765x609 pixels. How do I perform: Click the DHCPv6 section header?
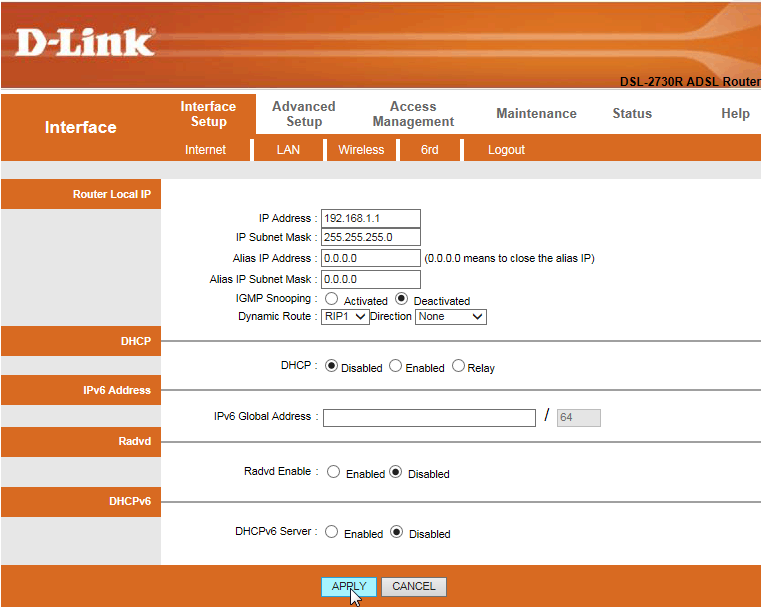coord(81,502)
